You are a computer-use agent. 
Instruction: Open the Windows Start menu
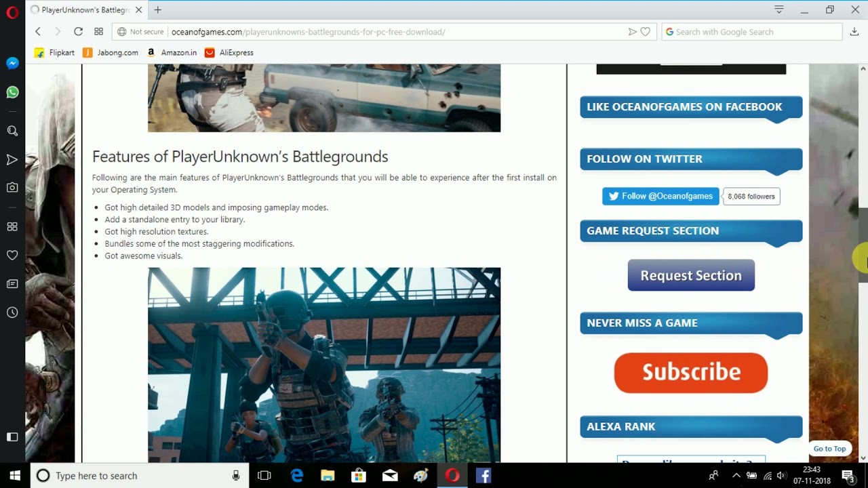click(x=15, y=476)
